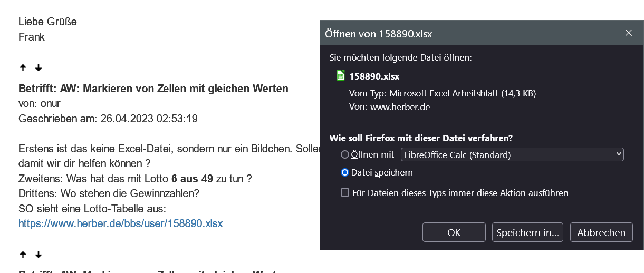Screen dimensions: 644x273
Task: Choose the 'Datei speichern' radio option
Action: [345, 172]
